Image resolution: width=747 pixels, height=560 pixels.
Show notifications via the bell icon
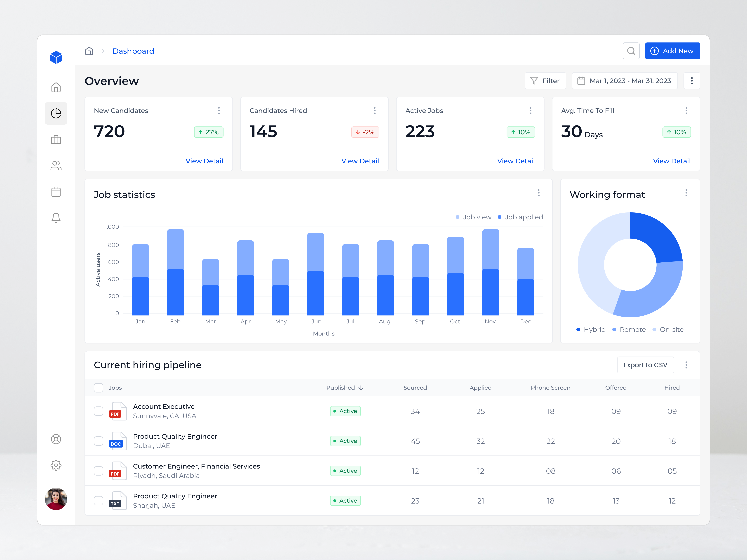tap(56, 217)
